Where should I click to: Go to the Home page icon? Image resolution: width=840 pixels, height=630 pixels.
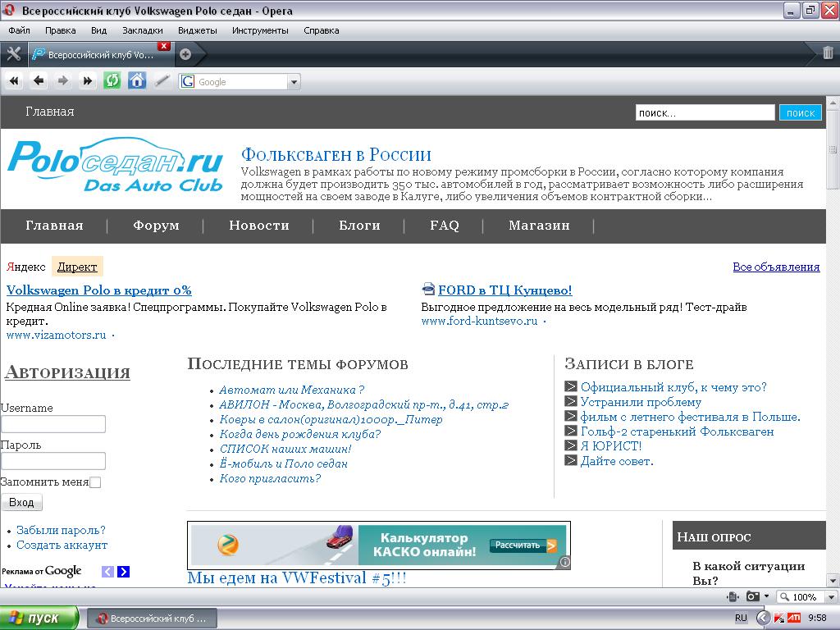click(137, 80)
